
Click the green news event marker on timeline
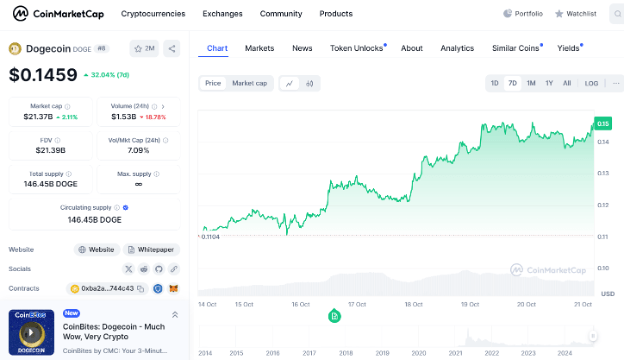point(334,316)
